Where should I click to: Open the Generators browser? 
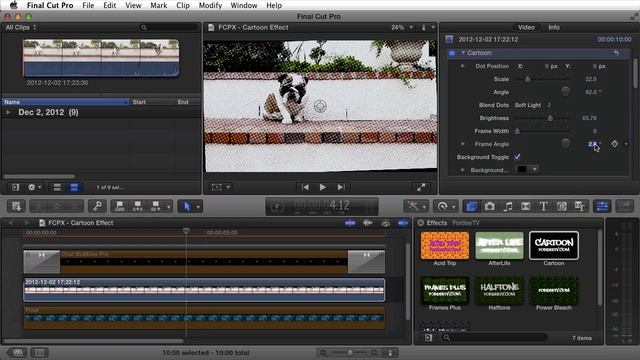(562, 206)
